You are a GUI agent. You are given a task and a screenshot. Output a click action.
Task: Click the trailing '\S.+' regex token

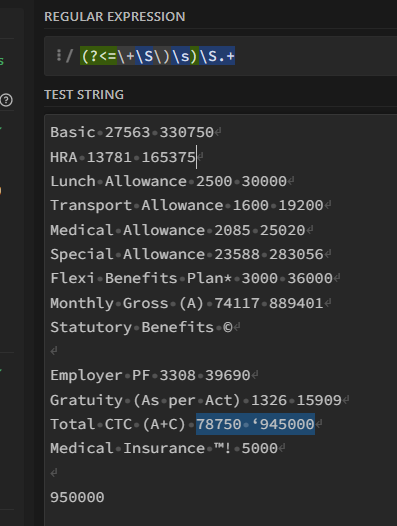tap(217, 56)
